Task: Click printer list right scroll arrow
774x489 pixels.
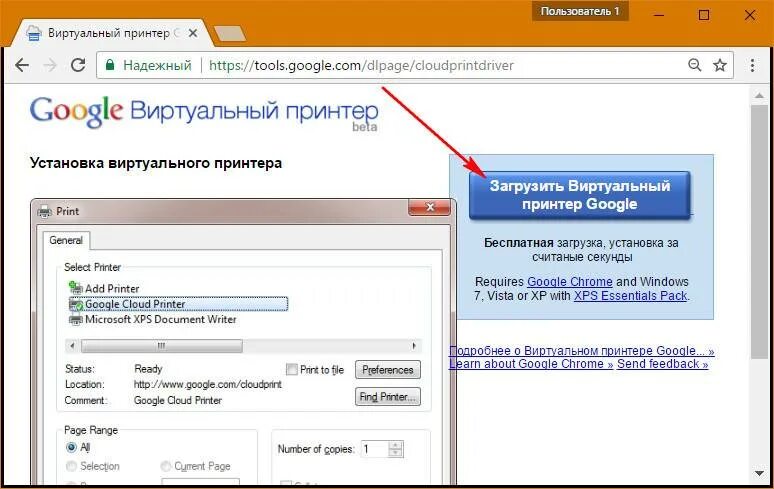Action: click(x=414, y=345)
